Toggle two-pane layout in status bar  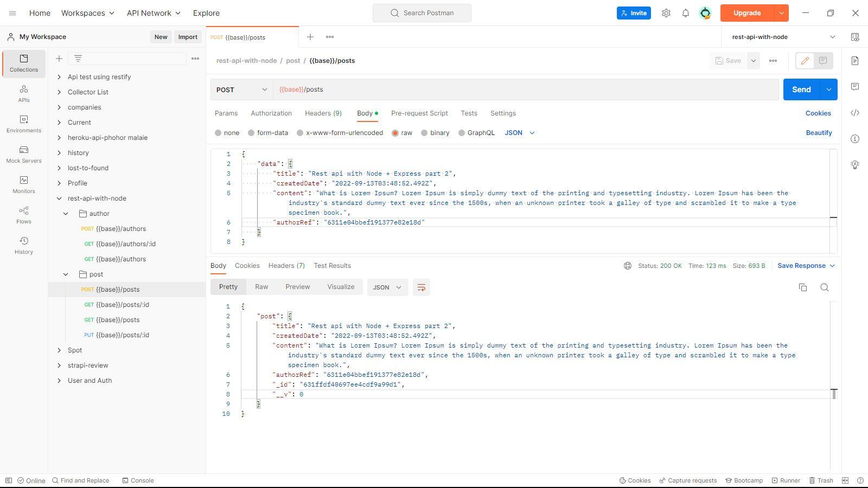[x=845, y=480]
